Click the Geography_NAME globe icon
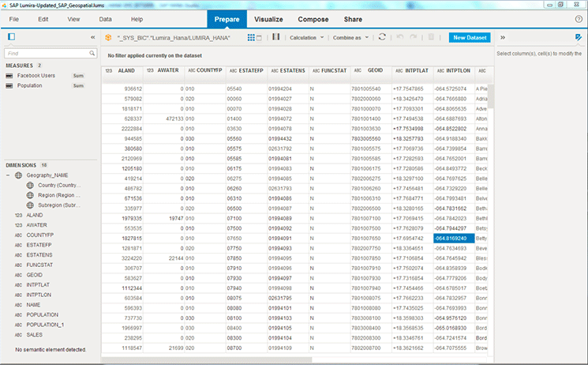The height and width of the screenshot is (365, 588). point(18,175)
